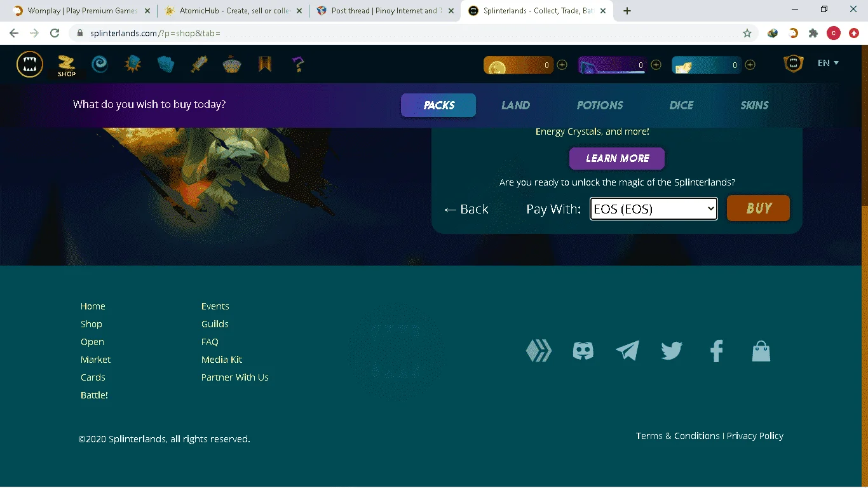Image resolution: width=868 pixels, height=488 pixels.
Task: Open the Home footer link
Action: coord(93,306)
